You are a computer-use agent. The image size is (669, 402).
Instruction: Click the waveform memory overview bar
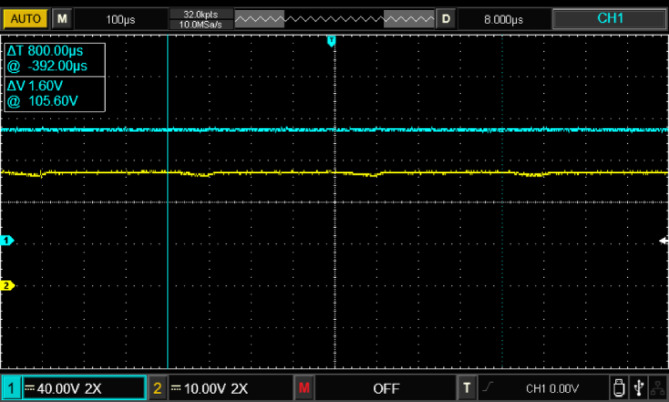tap(334, 19)
